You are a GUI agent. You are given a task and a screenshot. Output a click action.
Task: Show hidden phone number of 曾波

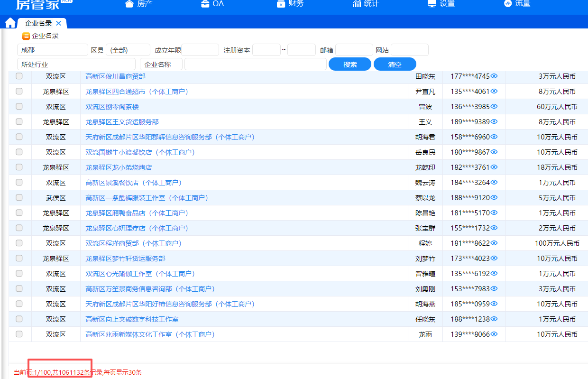pos(494,107)
